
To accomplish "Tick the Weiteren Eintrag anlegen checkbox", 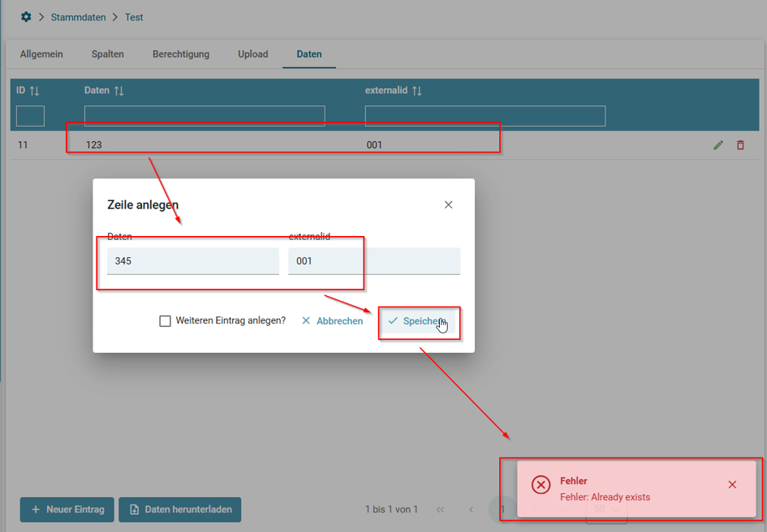I will [165, 321].
